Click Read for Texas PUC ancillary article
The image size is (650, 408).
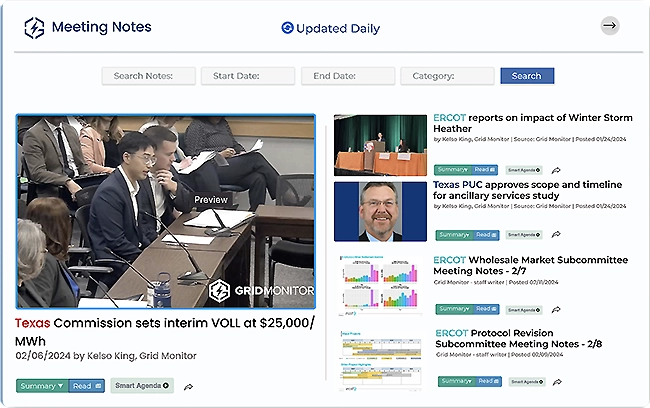pyautogui.click(x=487, y=235)
